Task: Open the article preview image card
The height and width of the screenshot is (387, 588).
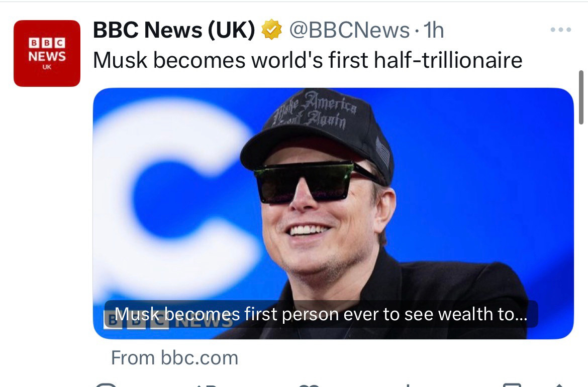Action: click(333, 201)
